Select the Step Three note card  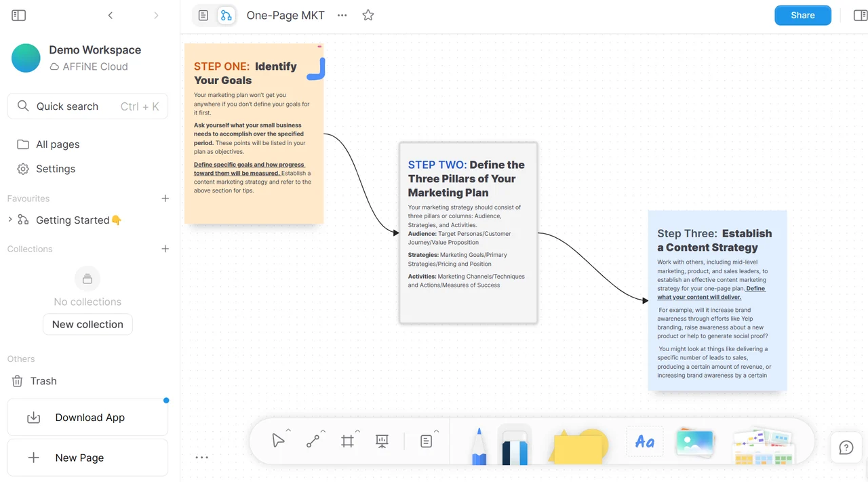click(717, 300)
